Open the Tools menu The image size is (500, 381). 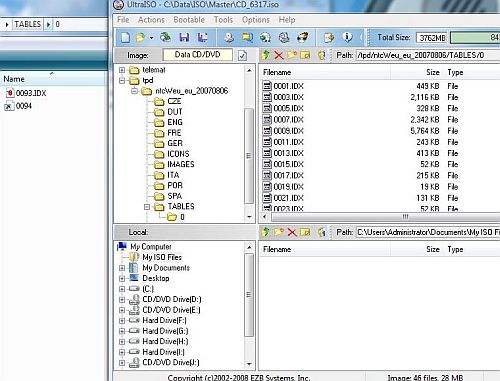223,20
